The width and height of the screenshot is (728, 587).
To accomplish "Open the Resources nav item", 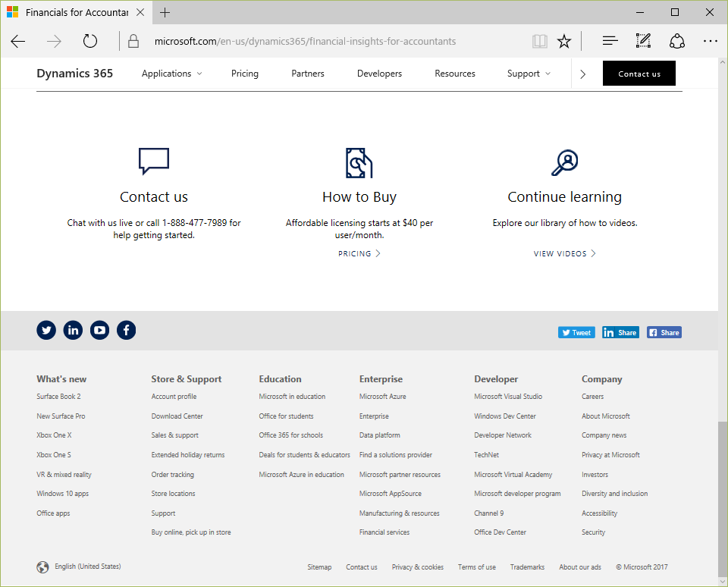I will [x=455, y=74].
